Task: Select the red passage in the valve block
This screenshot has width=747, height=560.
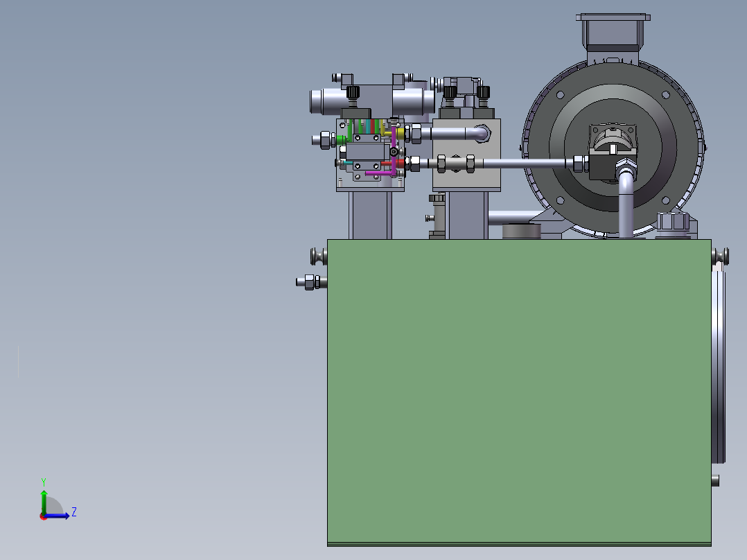Action: (x=393, y=164)
